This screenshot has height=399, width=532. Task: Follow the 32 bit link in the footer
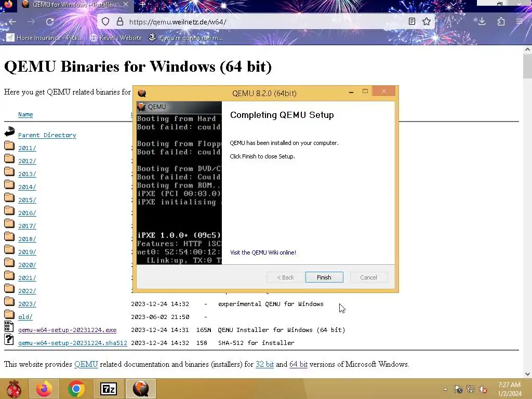[x=264, y=364]
